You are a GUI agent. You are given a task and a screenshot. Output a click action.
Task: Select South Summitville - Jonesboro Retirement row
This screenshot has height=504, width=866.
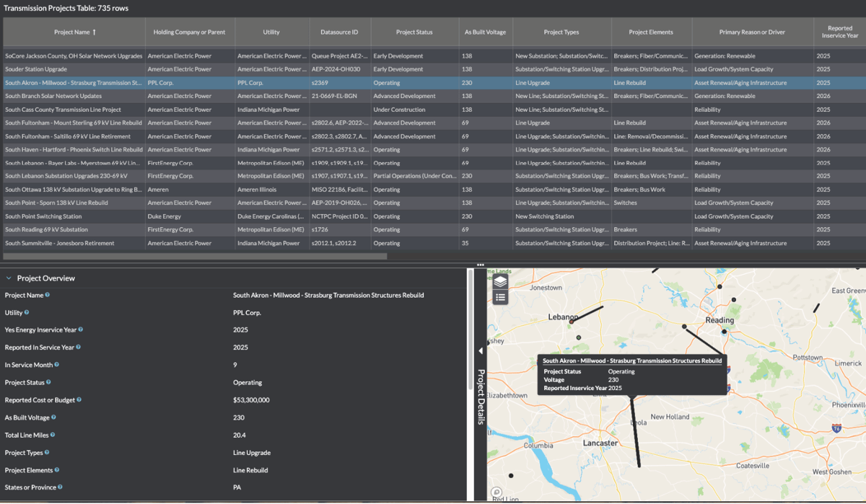[433, 243]
